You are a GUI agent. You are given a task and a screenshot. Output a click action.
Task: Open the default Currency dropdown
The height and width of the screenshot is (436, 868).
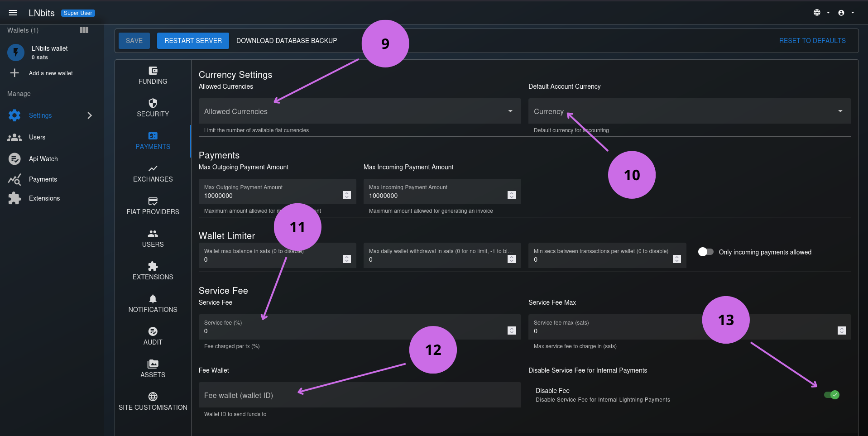click(689, 111)
